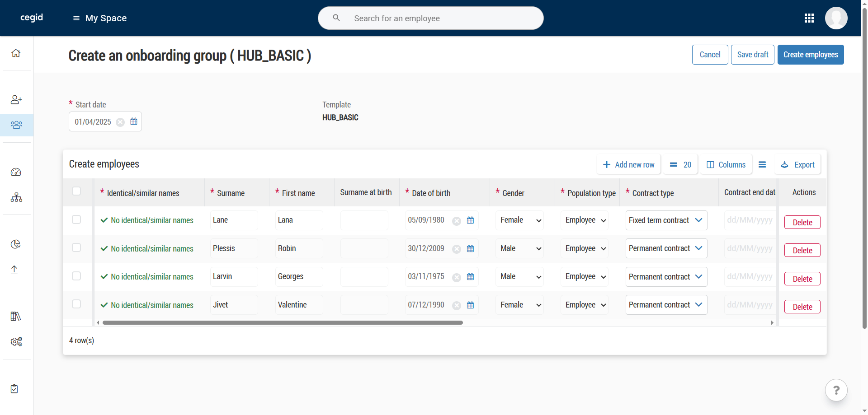Click the table horizontal scrollbar thumb
The height and width of the screenshot is (415, 868).
click(283, 322)
